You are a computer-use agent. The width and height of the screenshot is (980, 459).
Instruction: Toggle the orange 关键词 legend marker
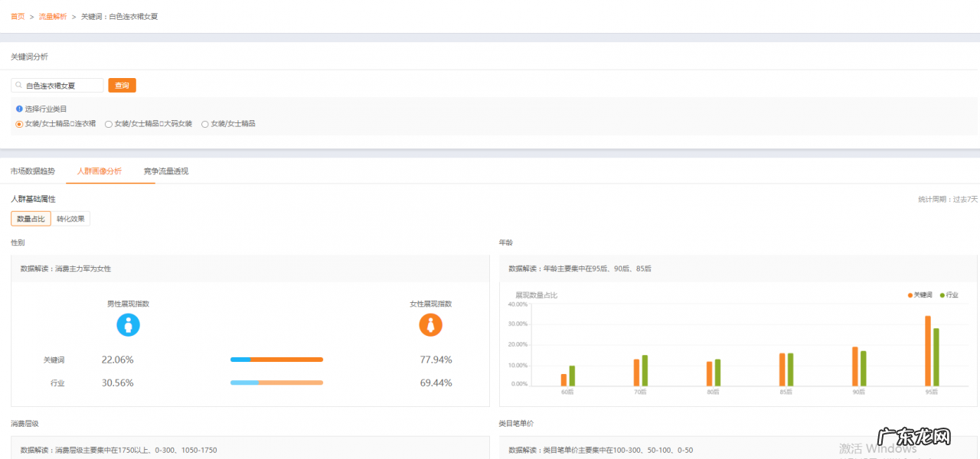[x=910, y=295]
